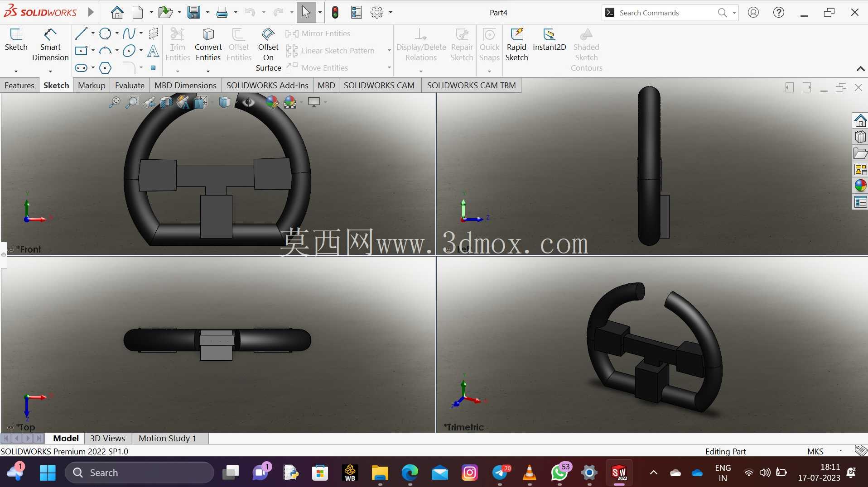
Task: Open Design Library task pane icon
Action: point(860,137)
